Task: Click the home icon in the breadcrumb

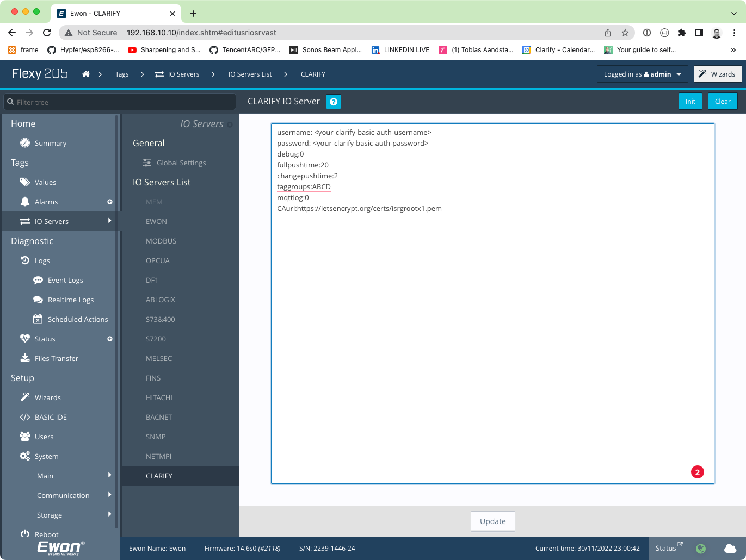Action: pyautogui.click(x=86, y=74)
